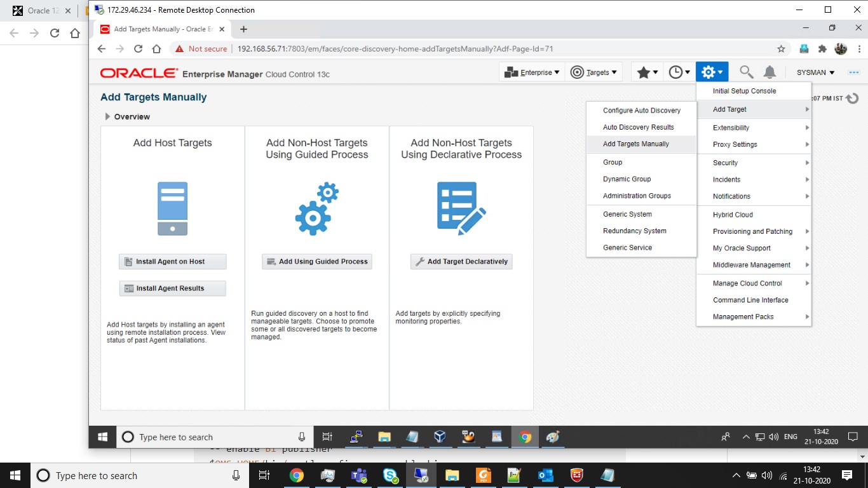
Task: Choose Generic Service
Action: pos(641,248)
